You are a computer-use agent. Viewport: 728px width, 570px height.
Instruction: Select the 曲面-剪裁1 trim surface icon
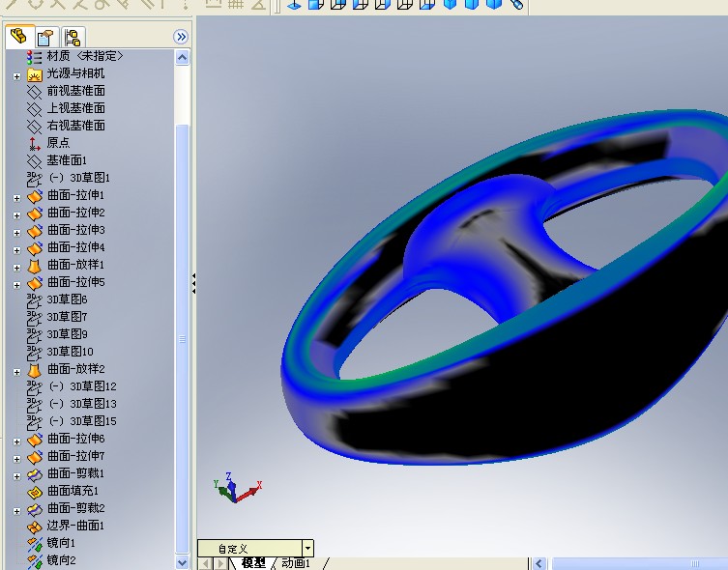pyautogui.click(x=35, y=474)
